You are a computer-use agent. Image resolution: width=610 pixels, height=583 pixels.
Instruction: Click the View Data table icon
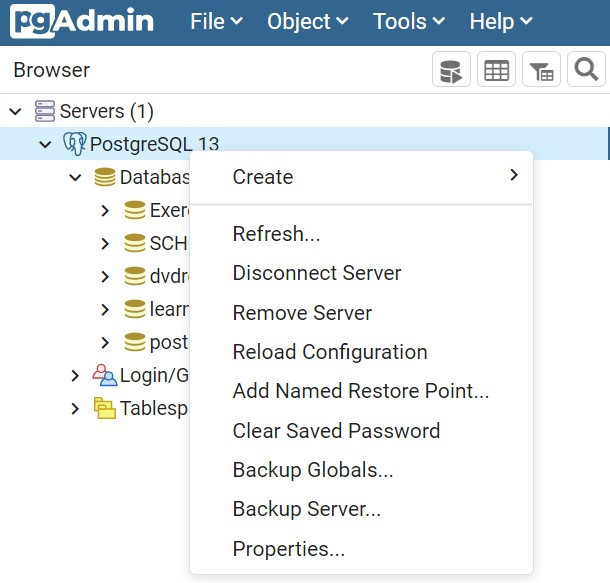496,69
